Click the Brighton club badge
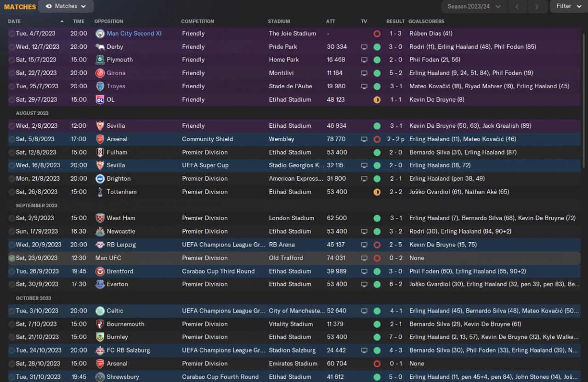588x382 pixels. click(100, 179)
